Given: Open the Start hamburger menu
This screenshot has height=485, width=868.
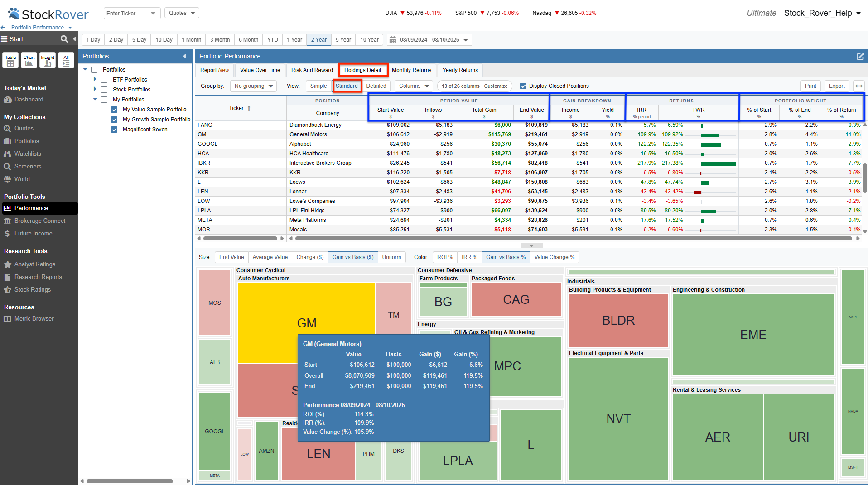Looking at the screenshot, I should (x=4, y=39).
